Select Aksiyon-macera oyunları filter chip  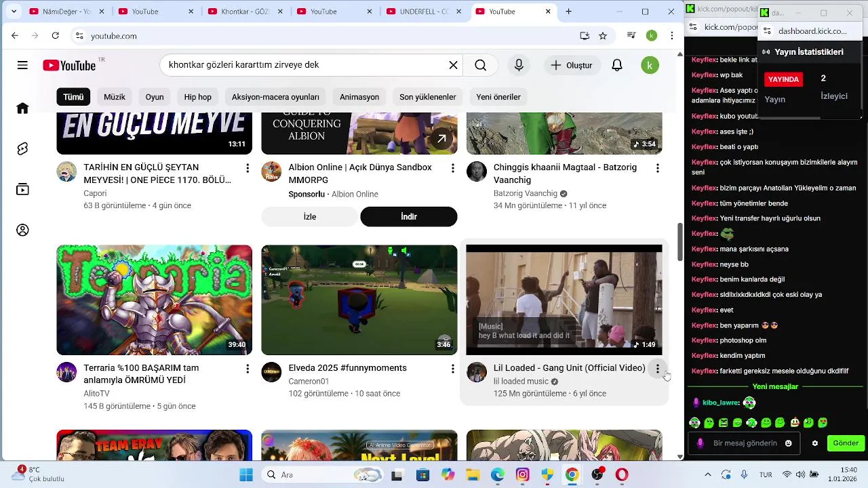click(x=275, y=97)
